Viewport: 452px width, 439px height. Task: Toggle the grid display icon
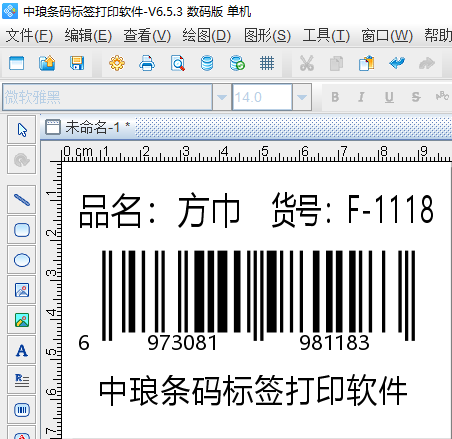coord(267,63)
